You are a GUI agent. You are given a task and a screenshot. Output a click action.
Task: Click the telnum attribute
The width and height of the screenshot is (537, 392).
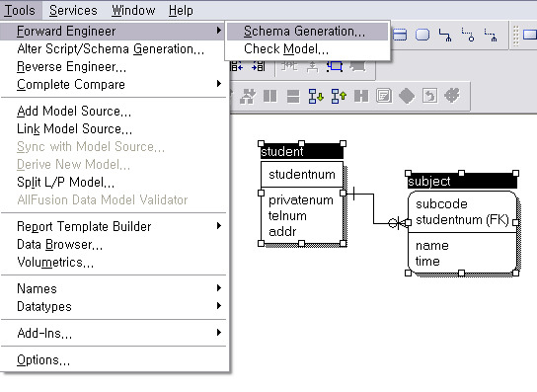click(x=287, y=216)
